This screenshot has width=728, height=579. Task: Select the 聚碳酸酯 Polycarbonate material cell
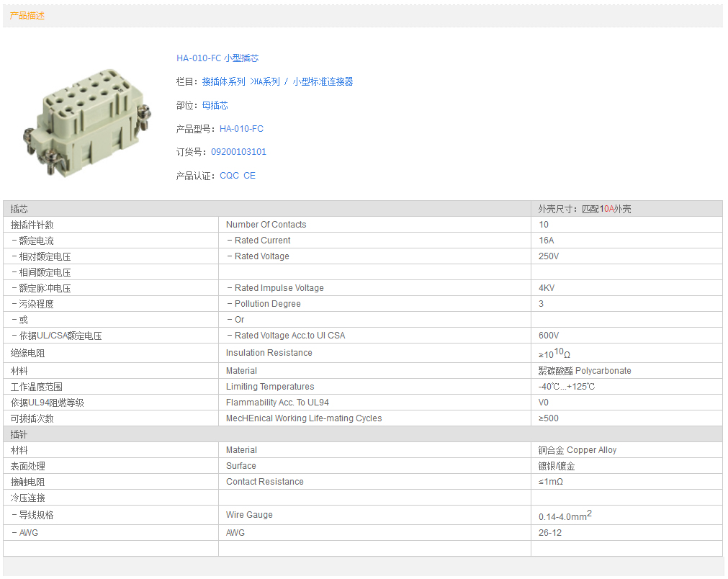point(585,371)
